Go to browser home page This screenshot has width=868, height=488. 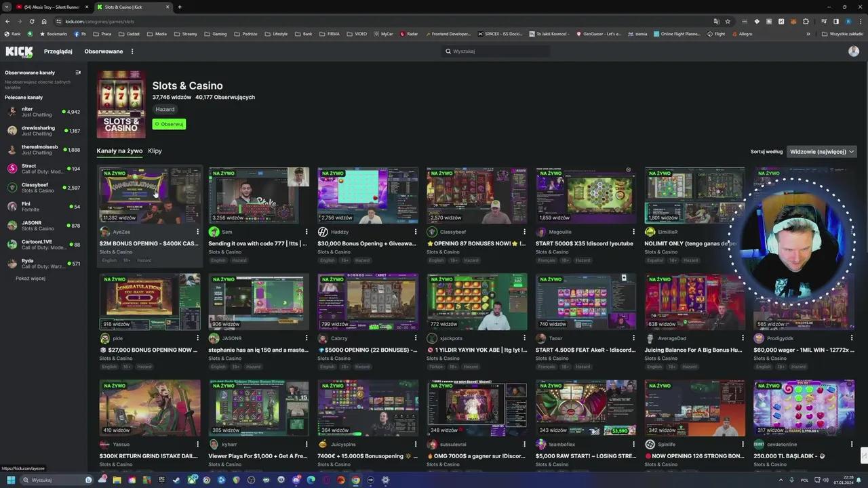(x=44, y=21)
